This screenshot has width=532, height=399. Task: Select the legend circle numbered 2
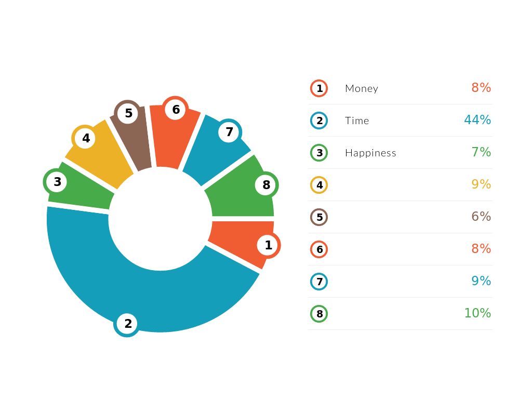pos(319,121)
